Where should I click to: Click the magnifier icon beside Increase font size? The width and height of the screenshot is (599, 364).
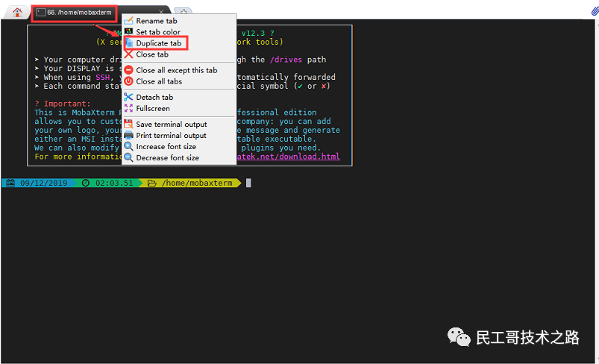[x=128, y=147]
